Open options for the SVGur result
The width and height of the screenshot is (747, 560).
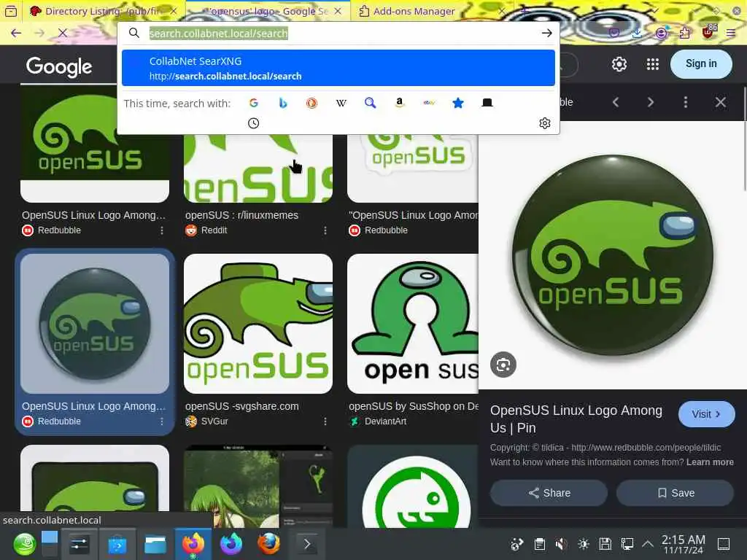coord(325,421)
